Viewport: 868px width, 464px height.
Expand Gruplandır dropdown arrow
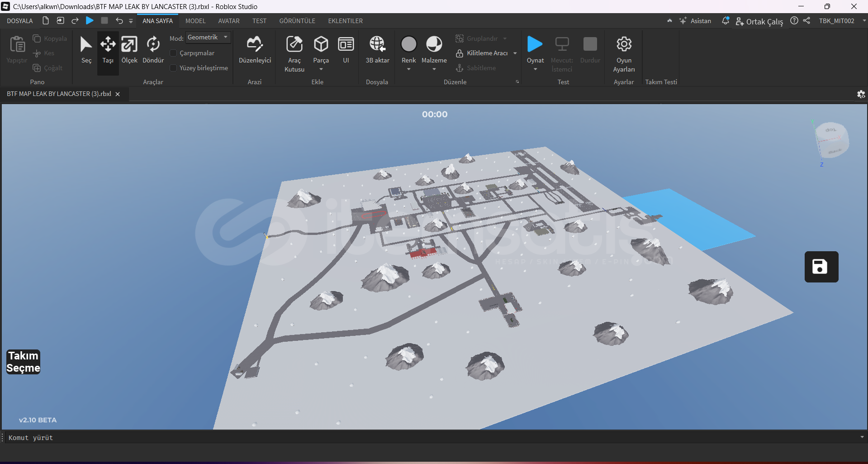(505, 38)
